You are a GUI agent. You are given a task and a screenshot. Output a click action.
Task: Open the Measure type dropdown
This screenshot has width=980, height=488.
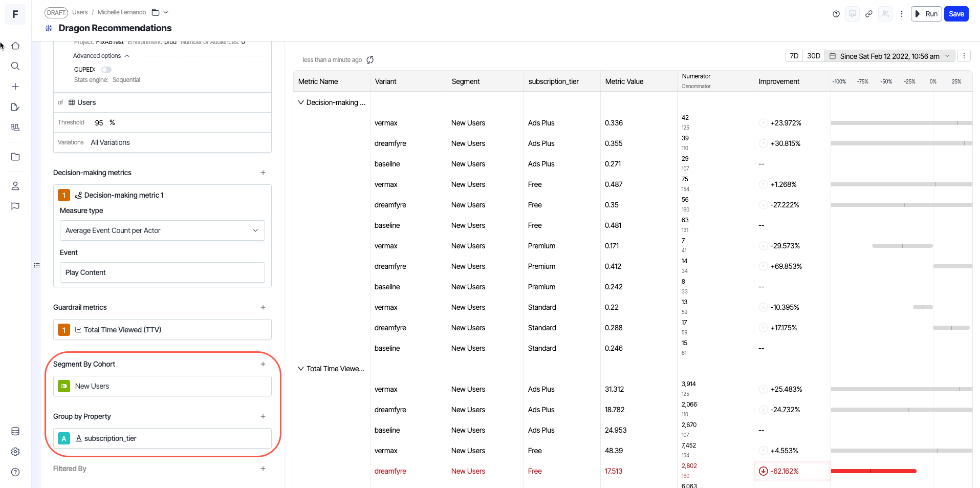pos(162,230)
